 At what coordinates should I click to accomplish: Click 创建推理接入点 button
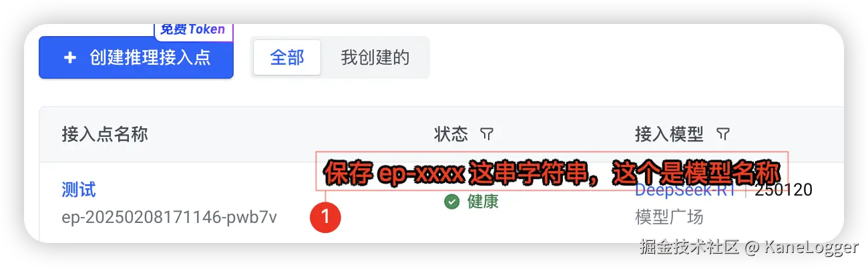coord(136,57)
